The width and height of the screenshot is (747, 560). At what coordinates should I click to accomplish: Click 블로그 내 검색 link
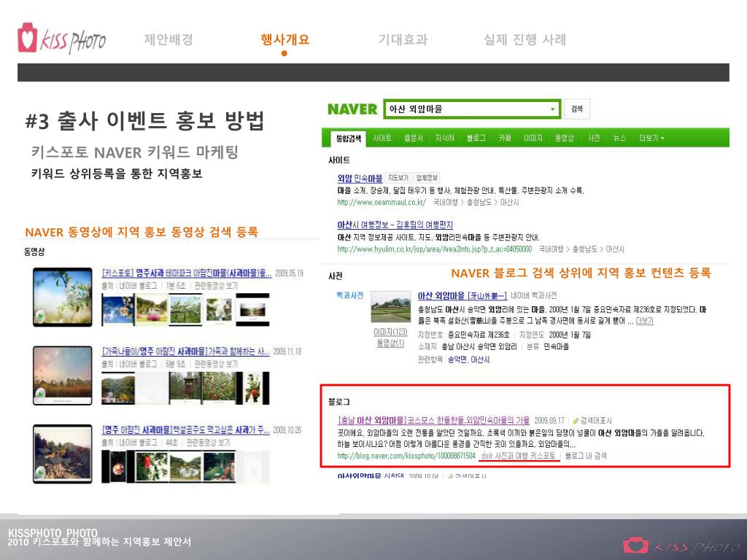tap(586, 456)
